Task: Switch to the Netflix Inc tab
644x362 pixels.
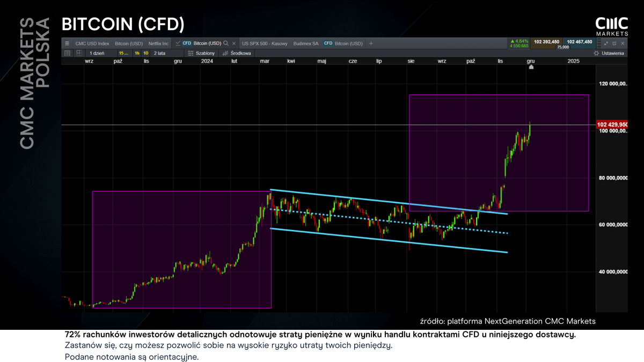Action: [158, 43]
